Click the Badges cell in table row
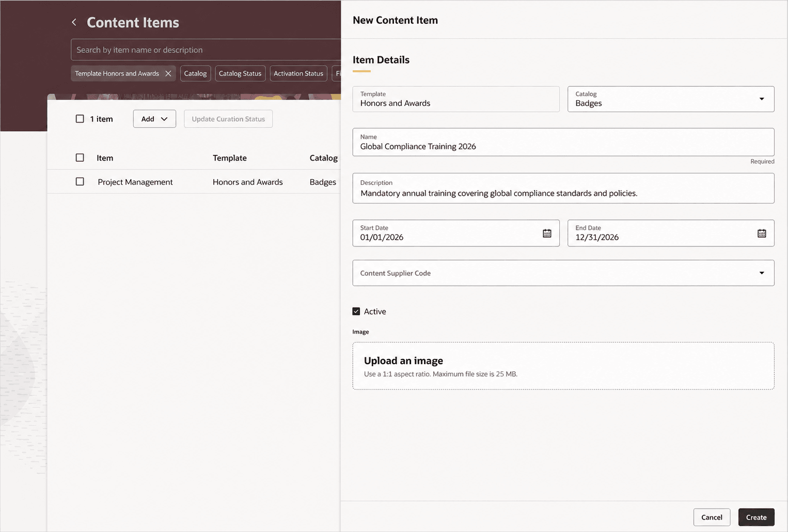 point(323,182)
